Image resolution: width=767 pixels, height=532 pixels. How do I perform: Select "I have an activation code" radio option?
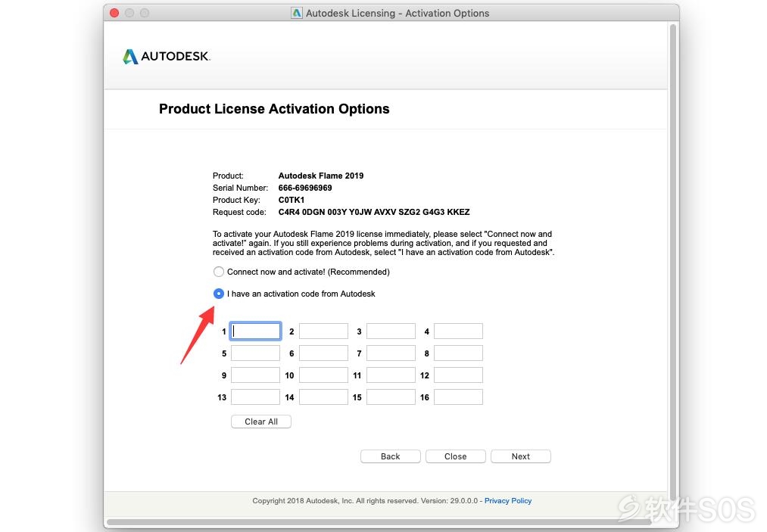click(x=219, y=294)
